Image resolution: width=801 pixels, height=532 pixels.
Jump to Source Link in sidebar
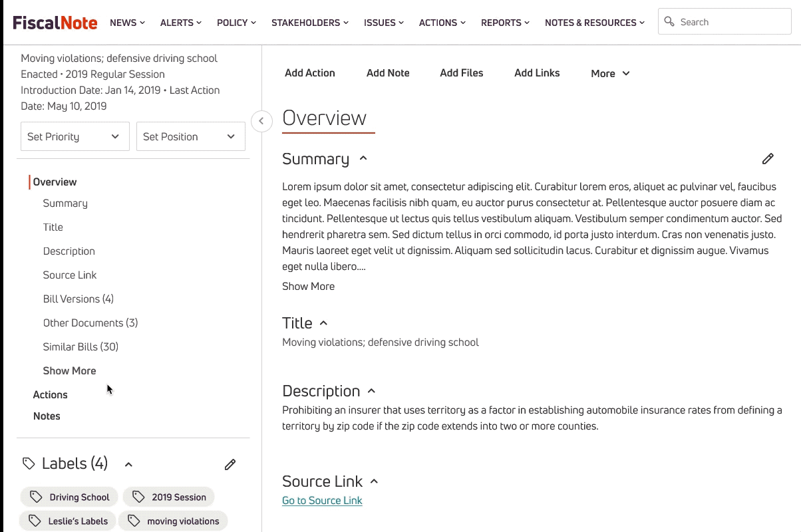tap(70, 275)
